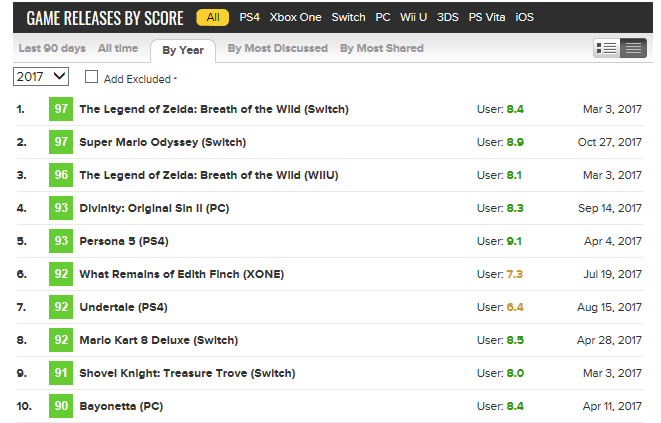Click user score 8.9 for Super Mario Odyssey
Image resolution: width=661 pixels, height=423 pixels.
[x=515, y=142]
